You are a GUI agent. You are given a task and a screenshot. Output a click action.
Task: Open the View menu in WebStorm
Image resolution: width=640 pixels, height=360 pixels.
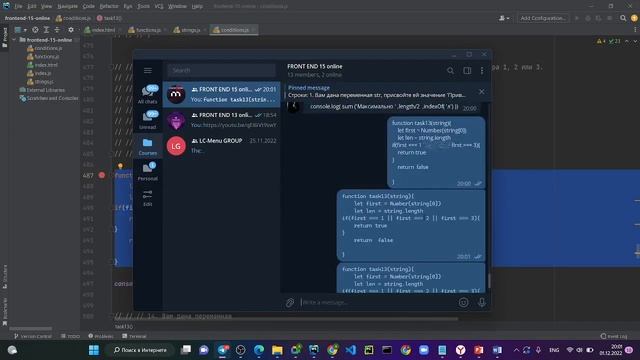point(47,6)
